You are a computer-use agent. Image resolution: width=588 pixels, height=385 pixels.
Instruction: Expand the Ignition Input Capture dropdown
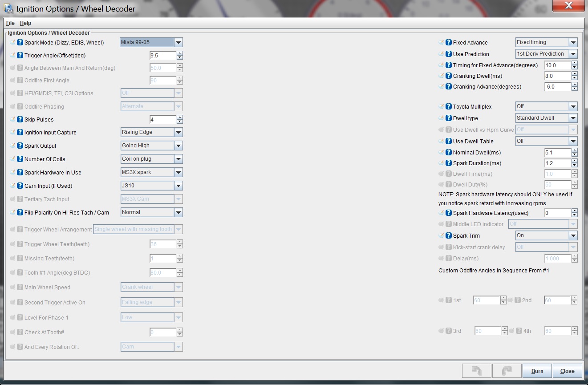click(x=152, y=132)
